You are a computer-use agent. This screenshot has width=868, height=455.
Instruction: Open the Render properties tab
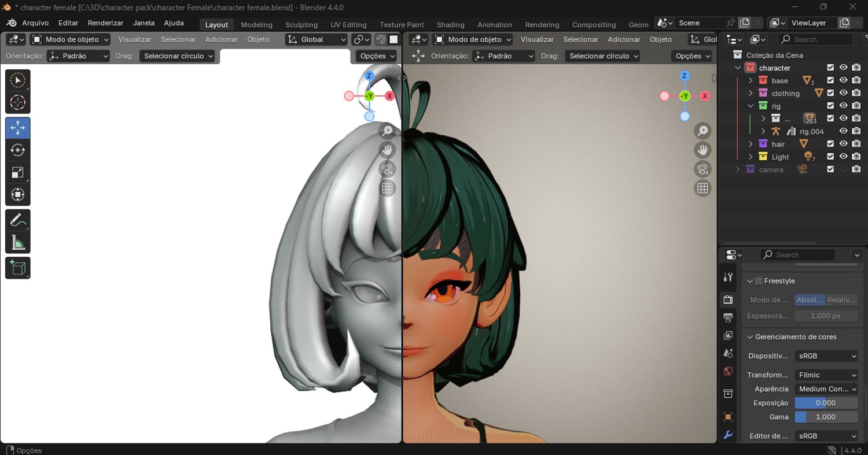click(x=728, y=299)
